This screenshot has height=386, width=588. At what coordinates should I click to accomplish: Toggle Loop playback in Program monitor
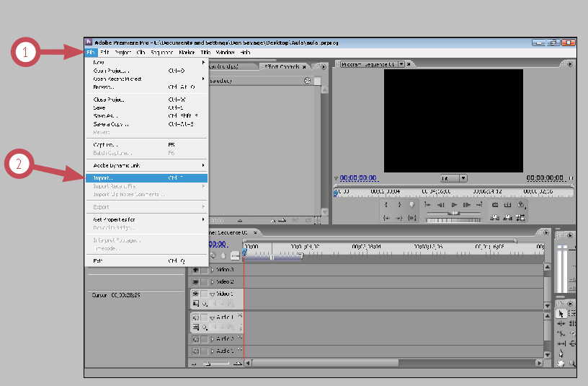tap(495, 205)
